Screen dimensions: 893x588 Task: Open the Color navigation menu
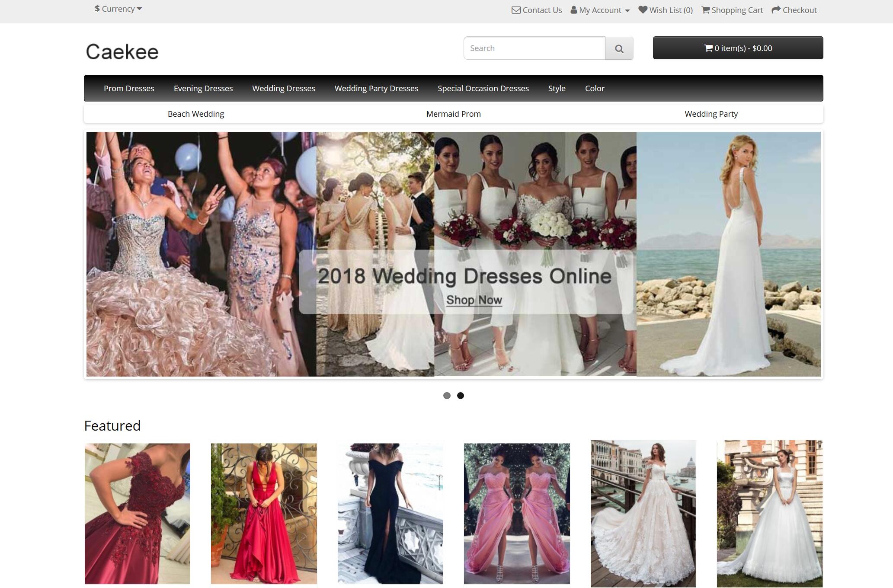click(595, 88)
